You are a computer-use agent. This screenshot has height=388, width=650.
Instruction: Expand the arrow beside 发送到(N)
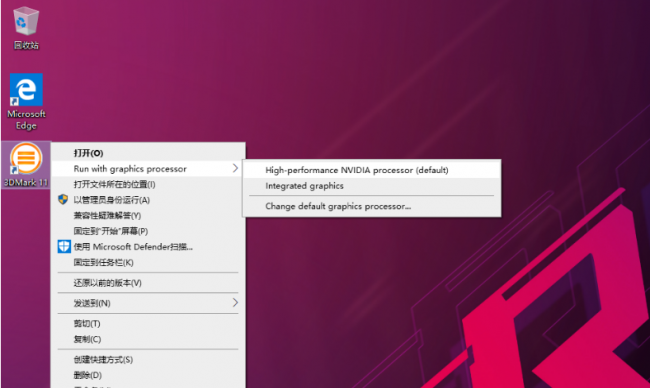click(235, 303)
